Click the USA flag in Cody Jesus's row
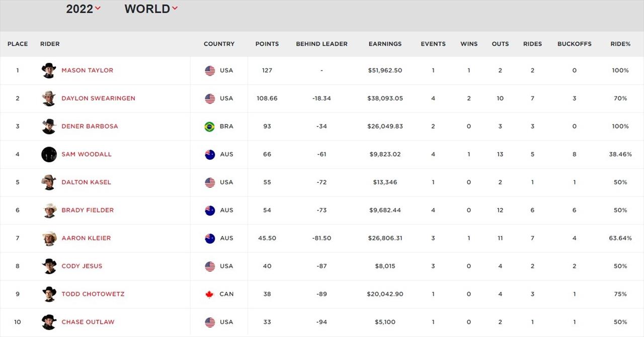 coord(210,266)
